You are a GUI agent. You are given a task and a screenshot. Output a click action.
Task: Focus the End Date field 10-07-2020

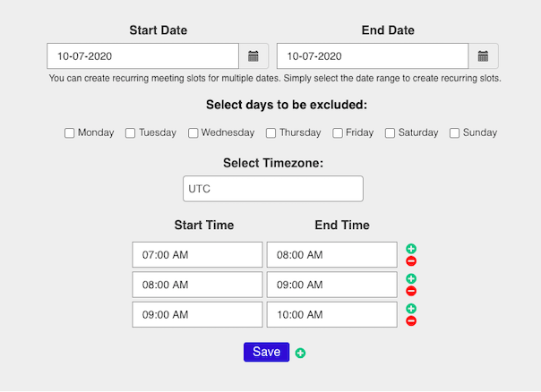click(373, 55)
